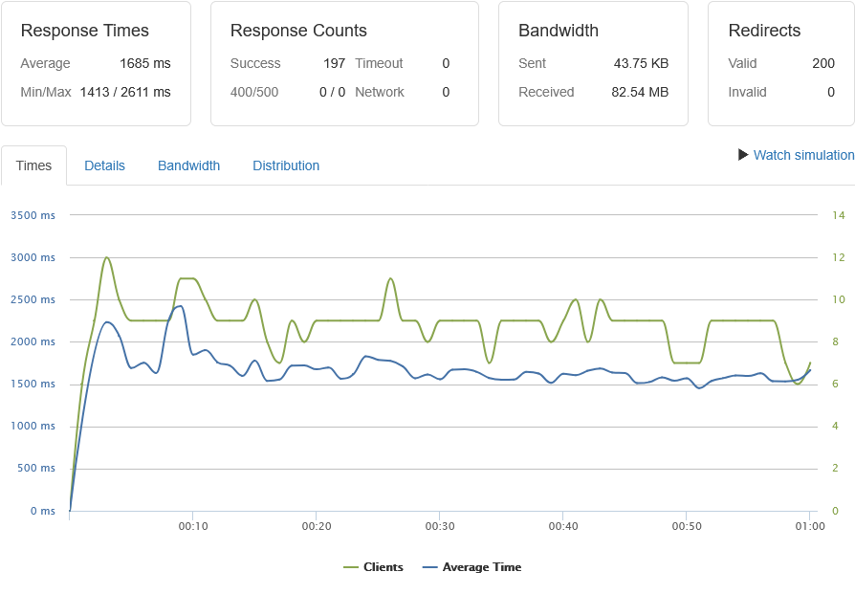
Task: Toggle the Clients series in chart legend
Action: pyautogui.click(x=383, y=567)
